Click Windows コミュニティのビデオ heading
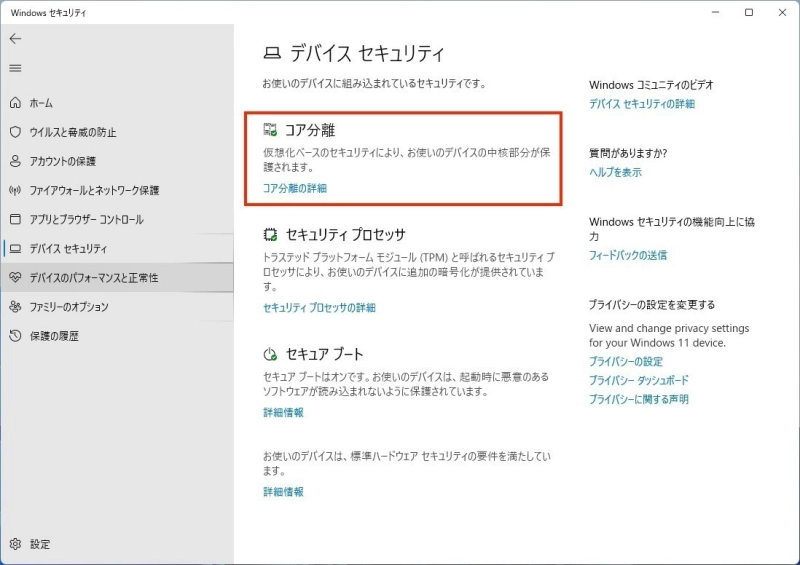This screenshot has height=565, width=800. (x=651, y=85)
